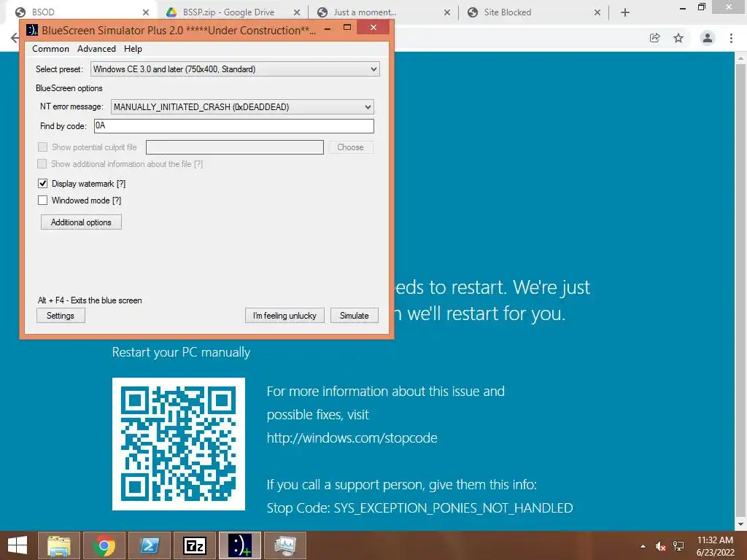Viewport: 747px width, 560px height.
Task: Expand the NT error message dropdown
Action: (368, 106)
